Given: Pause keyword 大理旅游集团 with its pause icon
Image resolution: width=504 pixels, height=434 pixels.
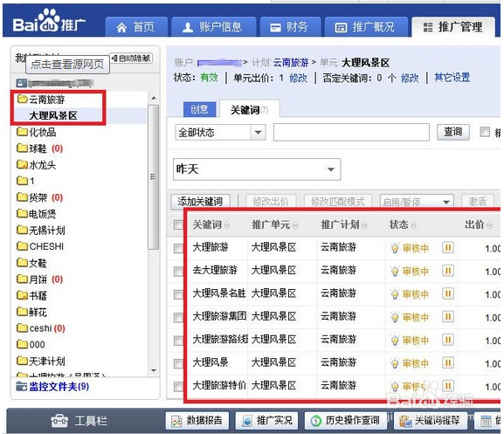Looking at the screenshot, I should 448,317.
